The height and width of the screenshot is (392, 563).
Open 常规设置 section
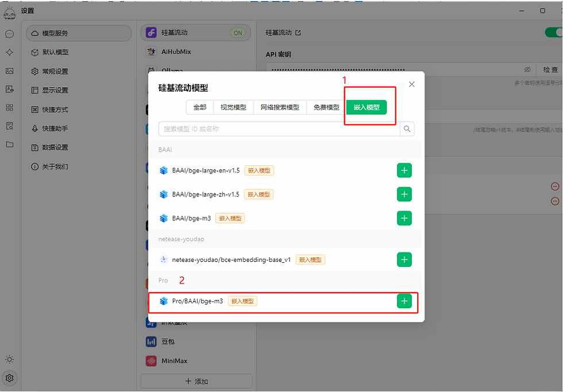79,71
